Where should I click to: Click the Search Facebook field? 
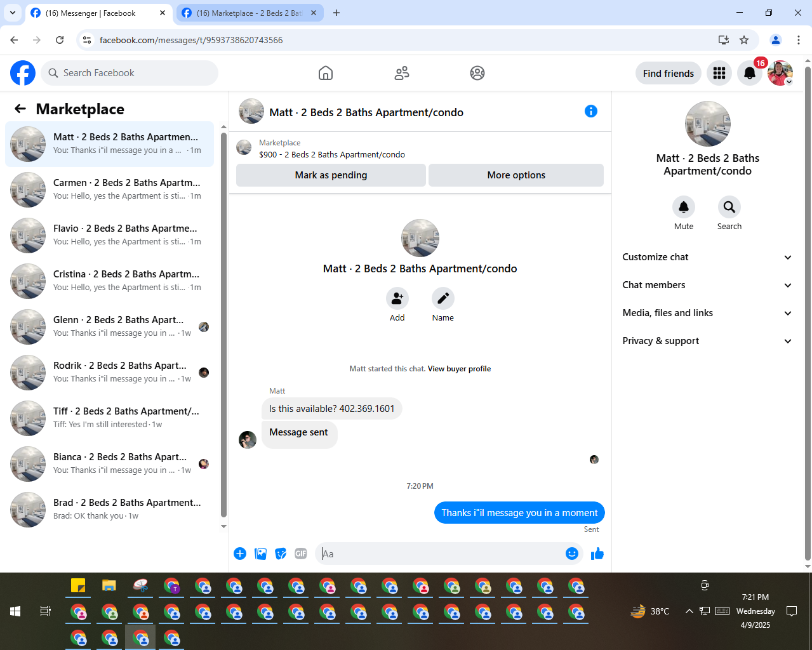[130, 73]
